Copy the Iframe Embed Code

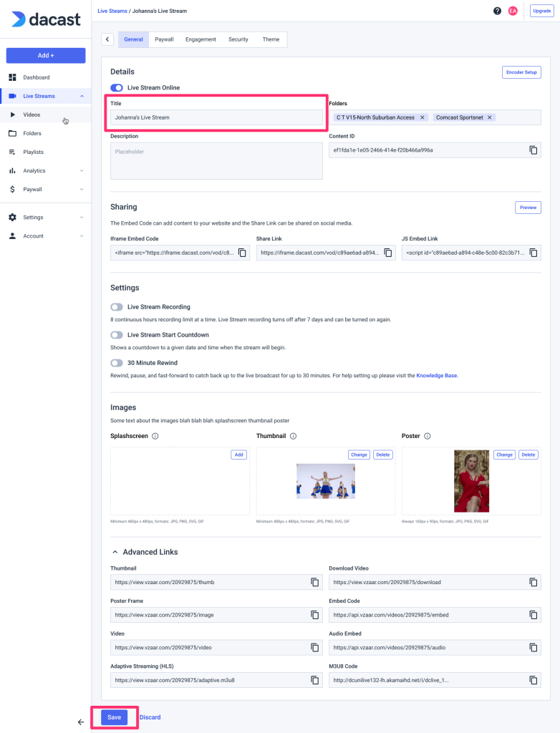pyautogui.click(x=242, y=253)
